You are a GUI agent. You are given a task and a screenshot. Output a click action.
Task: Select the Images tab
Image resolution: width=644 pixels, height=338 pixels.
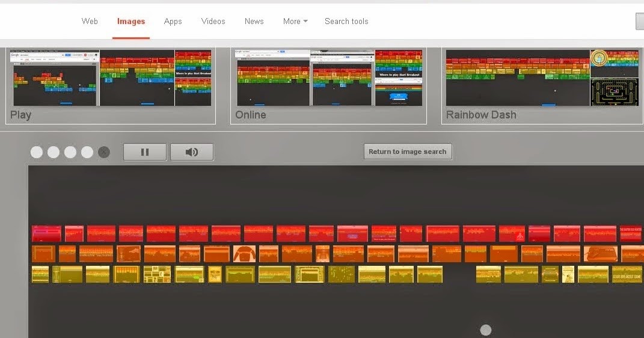[x=131, y=22]
